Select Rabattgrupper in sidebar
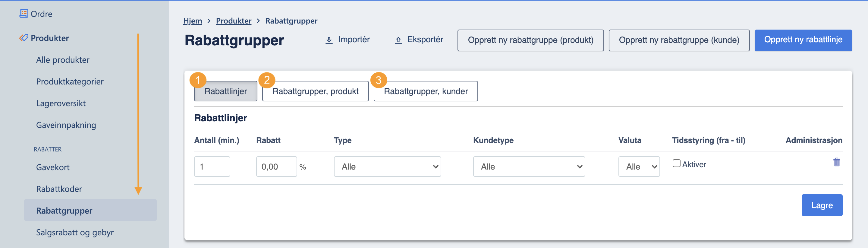 (90, 210)
